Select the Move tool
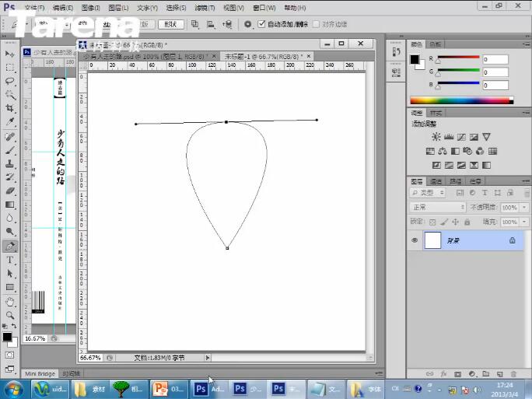532x399 pixels. click(10, 54)
